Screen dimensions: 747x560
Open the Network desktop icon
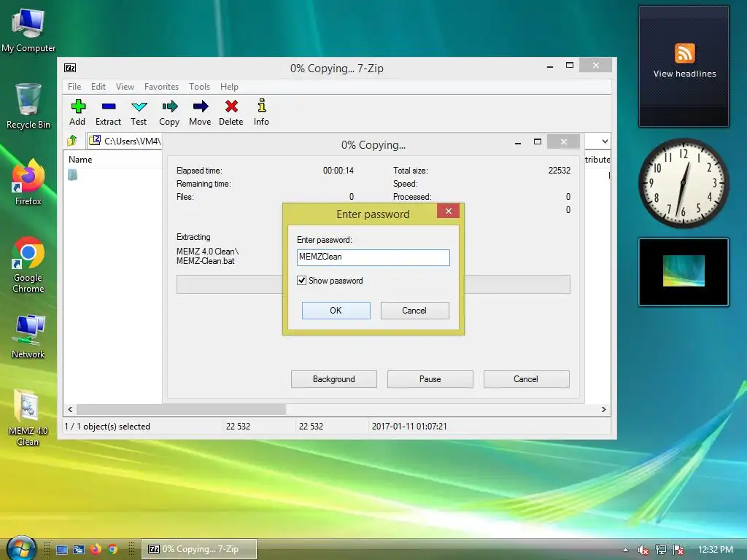tap(28, 337)
